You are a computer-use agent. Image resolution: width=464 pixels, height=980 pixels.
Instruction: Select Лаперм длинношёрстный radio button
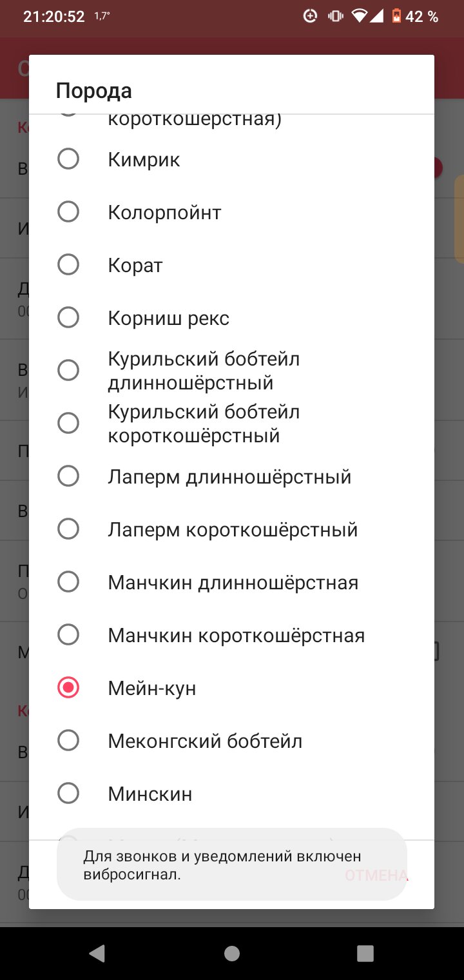[68, 476]
